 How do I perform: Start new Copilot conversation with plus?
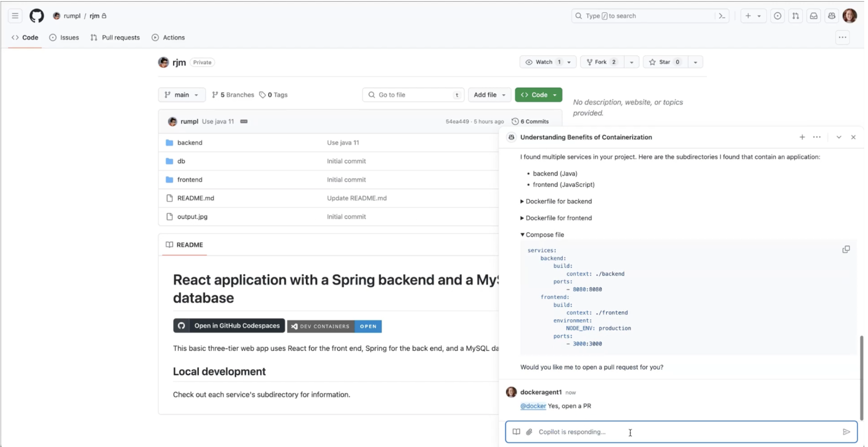pyautogui.click(x=802, y=137)
